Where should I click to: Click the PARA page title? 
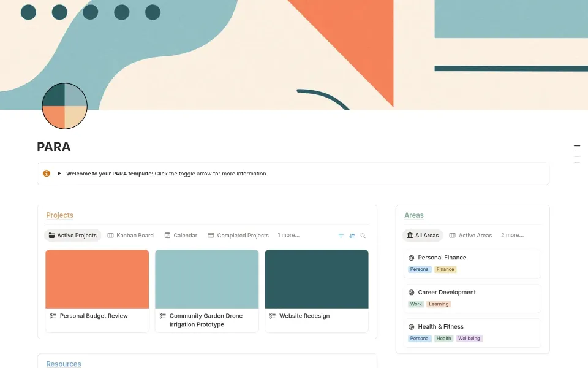(54, 147)
